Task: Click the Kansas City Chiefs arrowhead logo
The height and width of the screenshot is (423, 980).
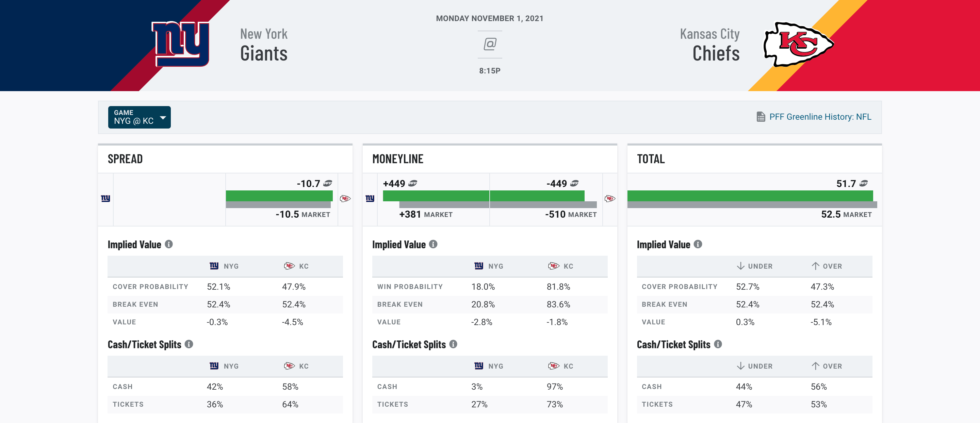Action: coord(799,44)
